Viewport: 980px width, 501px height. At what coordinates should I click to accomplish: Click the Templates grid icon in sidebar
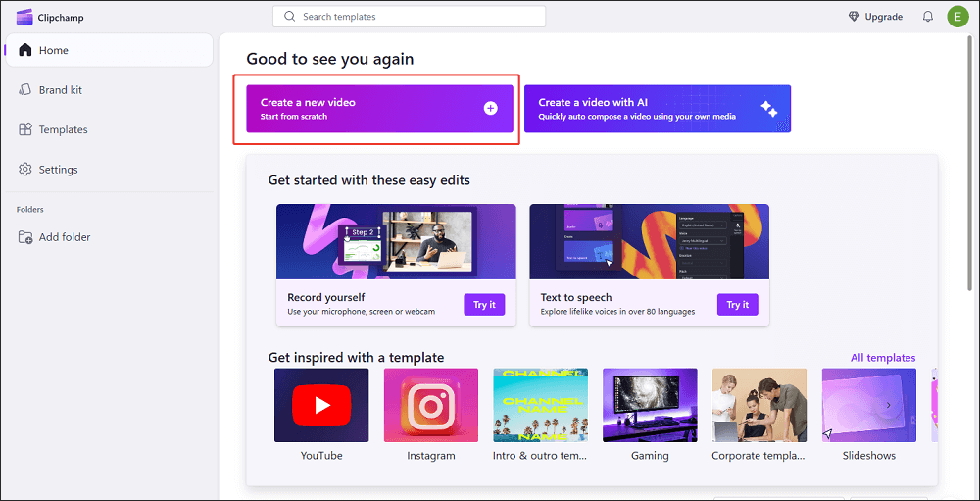[25, 129]
